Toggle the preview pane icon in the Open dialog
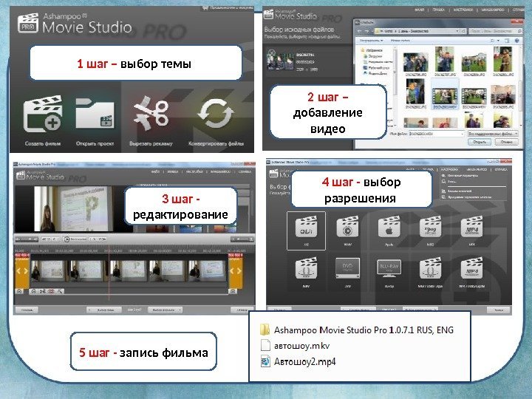 coord(507,41)
